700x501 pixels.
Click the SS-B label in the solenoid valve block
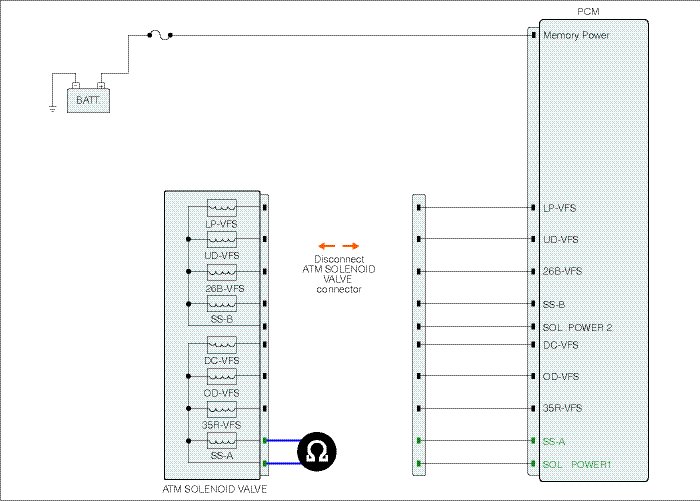click(x=222, y=319)
